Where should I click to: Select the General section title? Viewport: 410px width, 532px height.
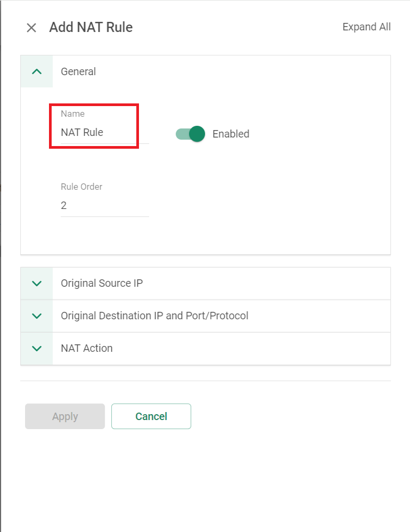[x=78, y=71]
